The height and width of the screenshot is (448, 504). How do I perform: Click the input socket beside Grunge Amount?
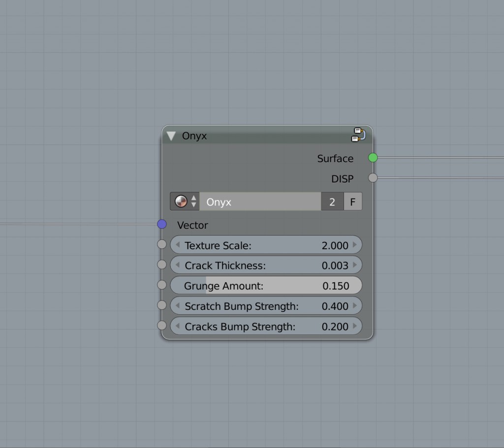pos(161,285)
